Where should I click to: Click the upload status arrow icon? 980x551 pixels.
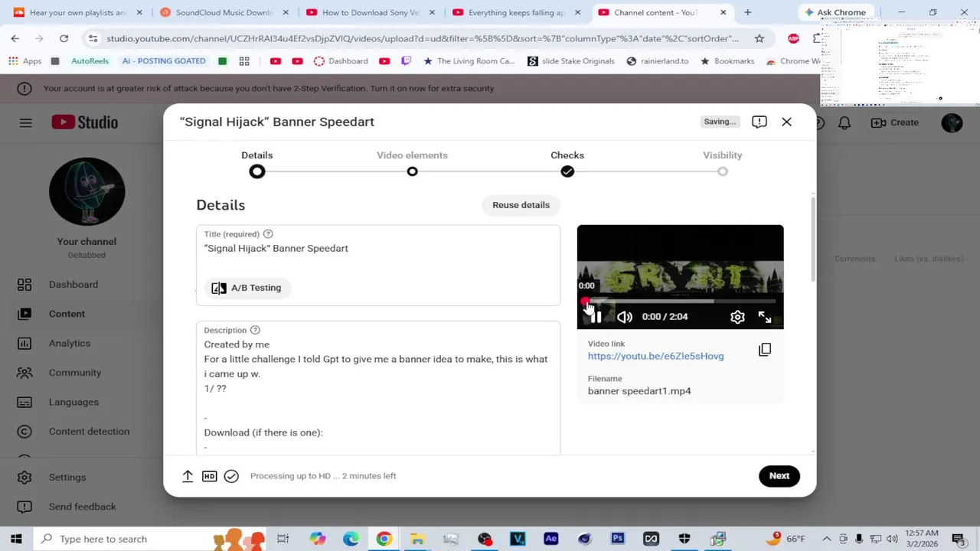pyautogui.click(x=188, y=476)
